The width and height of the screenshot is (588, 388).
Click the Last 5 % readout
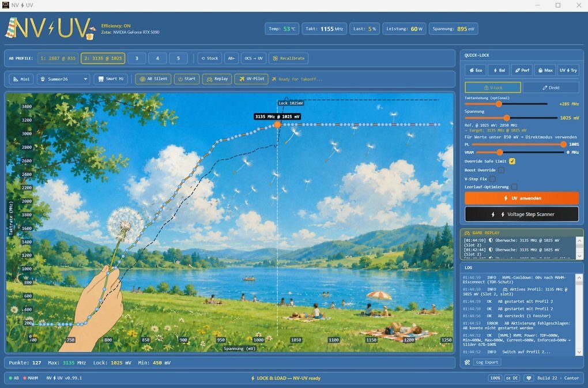pos(364,29)
